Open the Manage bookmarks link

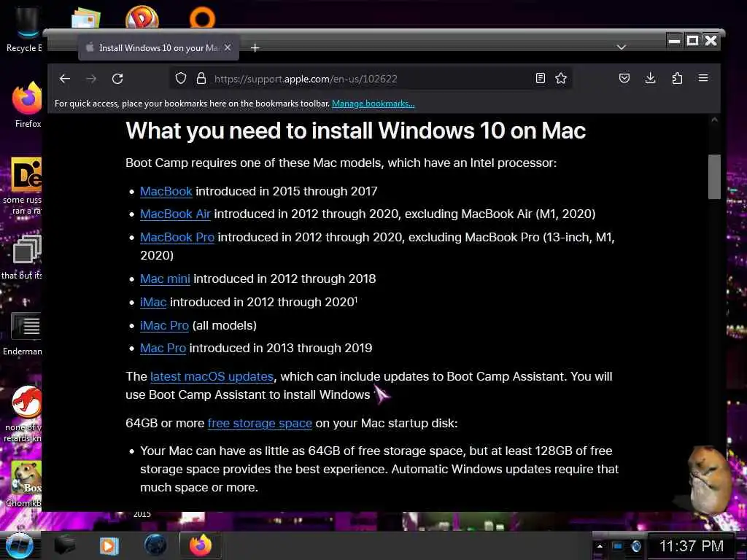tap(373, 104)
